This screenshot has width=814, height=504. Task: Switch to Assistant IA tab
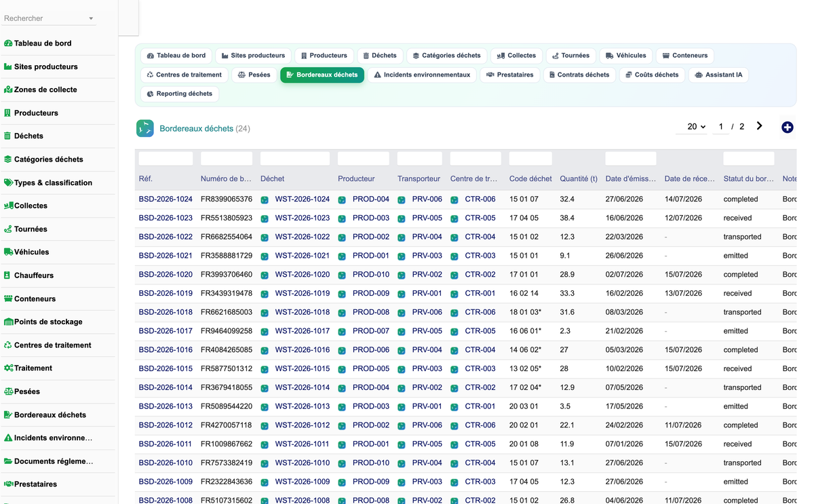coord(718,75)
